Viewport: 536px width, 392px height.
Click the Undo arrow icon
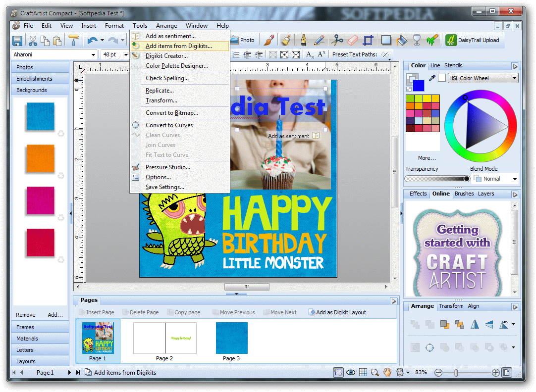[x=92, y=41]
